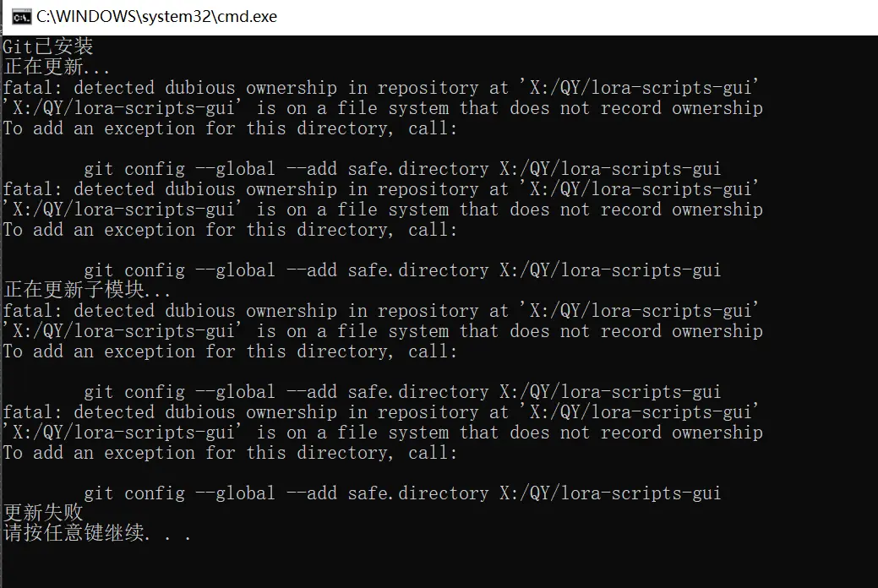Click the cmd.exe icon in title bar
The image size is (878, 588).
21,18
